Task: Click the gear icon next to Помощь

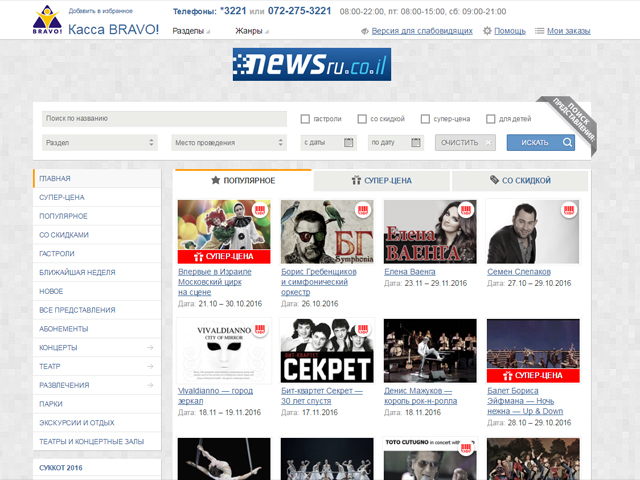Action: click(487, 31)
